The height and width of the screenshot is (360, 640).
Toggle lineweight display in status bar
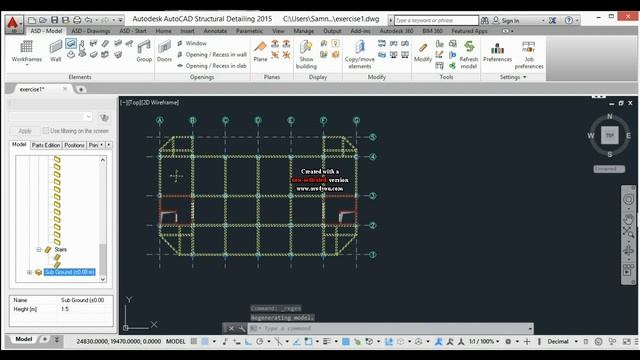point(327,341)
